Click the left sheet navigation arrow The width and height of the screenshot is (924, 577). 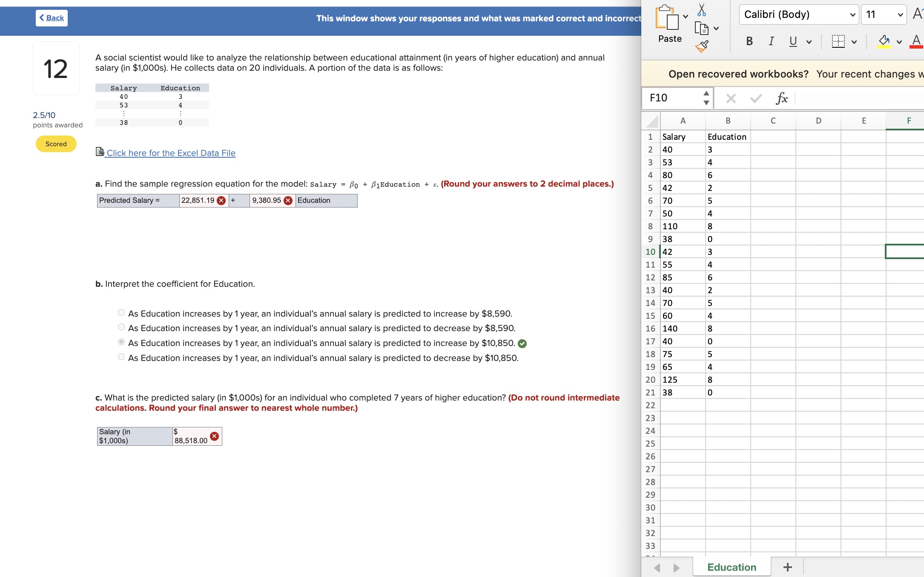click(657, 567)
